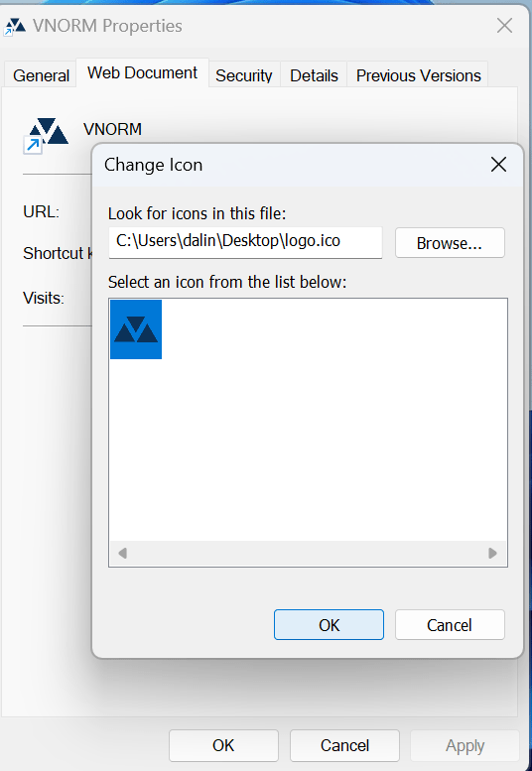This screenshot has height=771, width=532.
Task: Click the VNORM title bar icon
Action: point(14,27)
